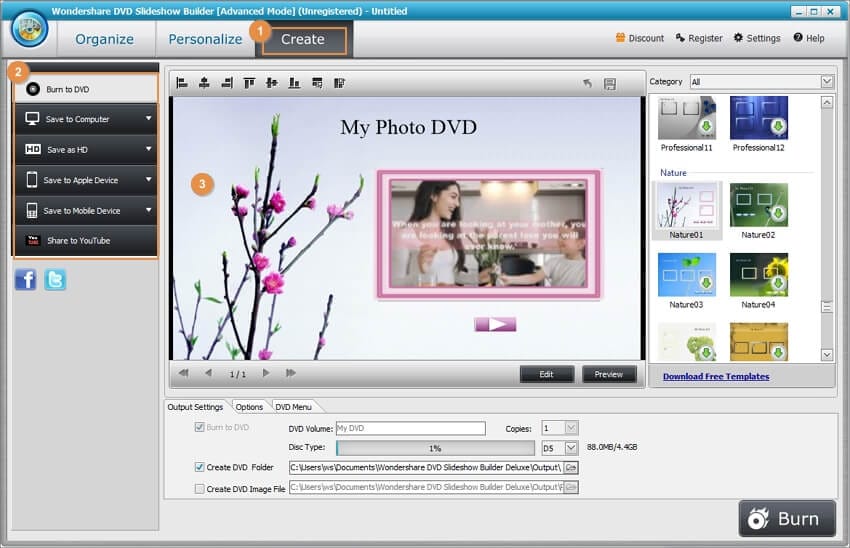
Task: Open the Help menu
Action: 809,38
